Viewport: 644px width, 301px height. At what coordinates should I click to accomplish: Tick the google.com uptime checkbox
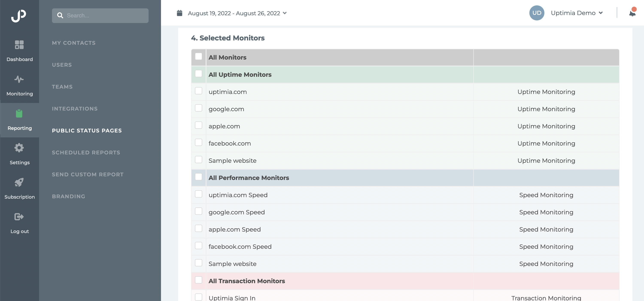pyautogui.click(x=199, y=108)
